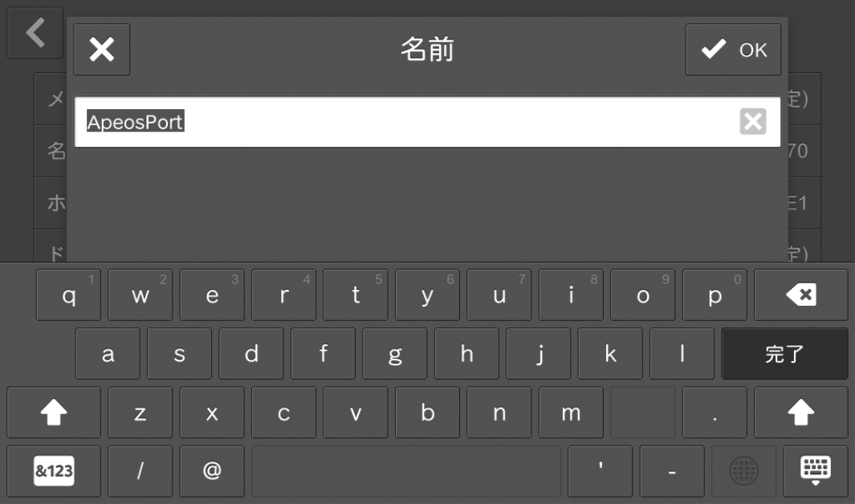Tap the letter q key
Screen dimensions: 855x504
(69, 295)
